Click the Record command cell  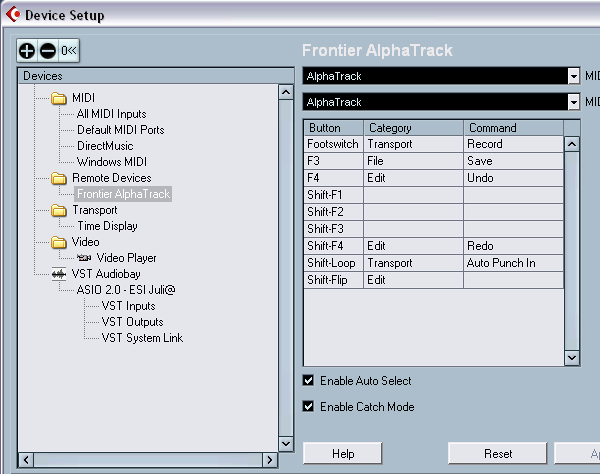[x=513, y=144]
